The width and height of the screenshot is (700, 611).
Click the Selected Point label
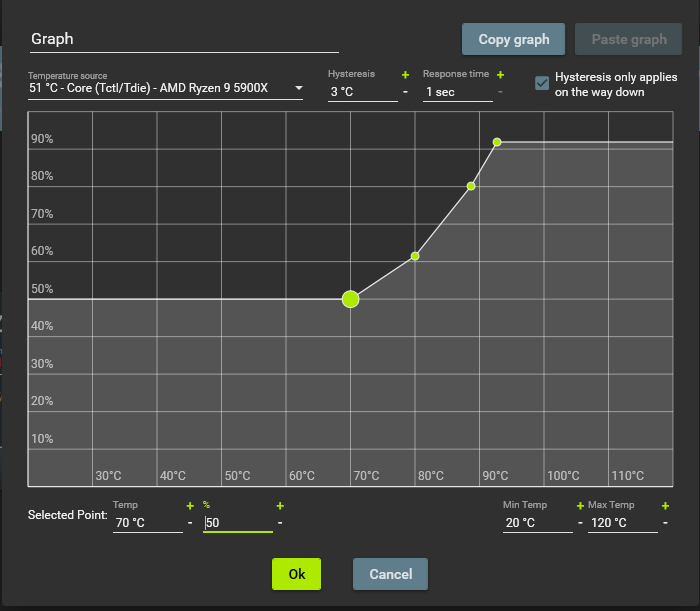(x=67, y=515)
